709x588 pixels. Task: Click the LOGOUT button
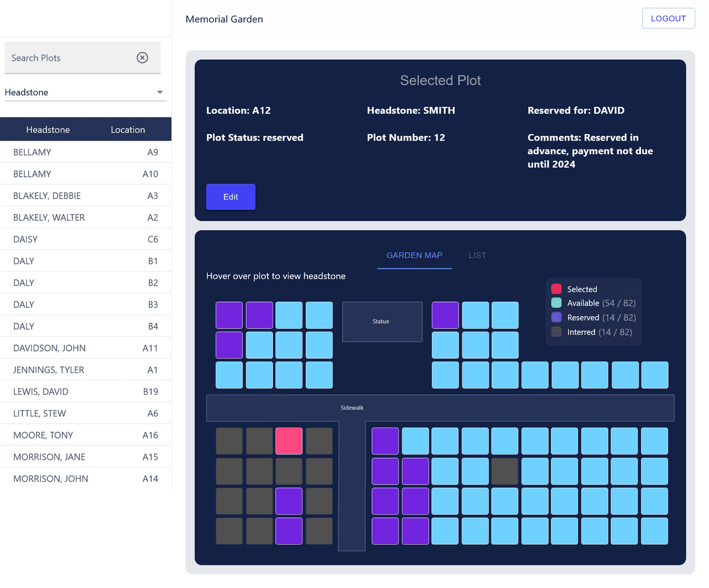(668, 18)
